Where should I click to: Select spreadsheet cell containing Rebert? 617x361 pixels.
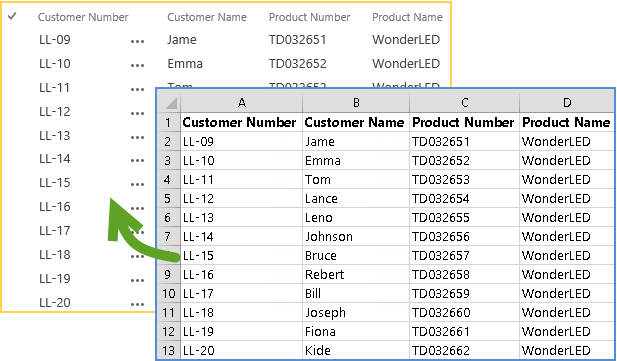pyautogui.click(x=356, y=274)
